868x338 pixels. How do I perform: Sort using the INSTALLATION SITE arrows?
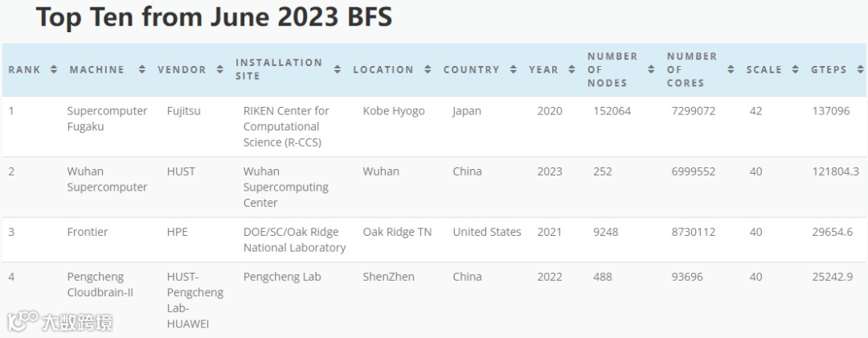tap(338, 69)
